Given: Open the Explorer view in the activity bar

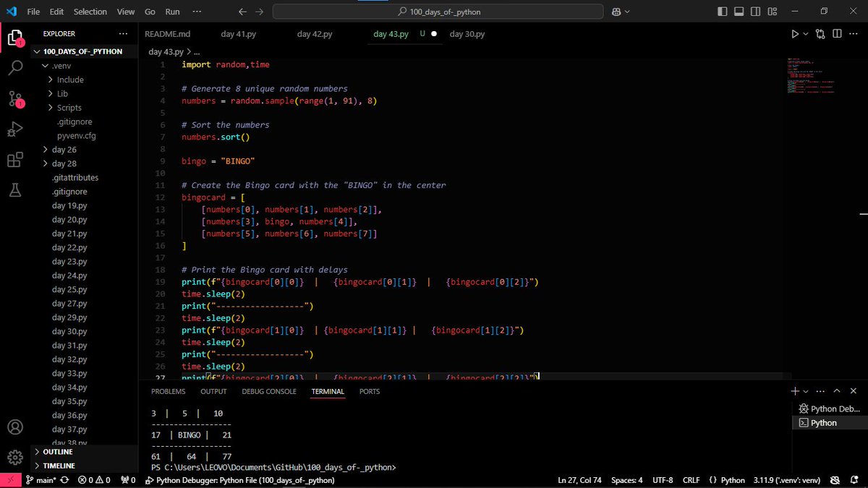Looking at the screenshot, I should point(15,37).
